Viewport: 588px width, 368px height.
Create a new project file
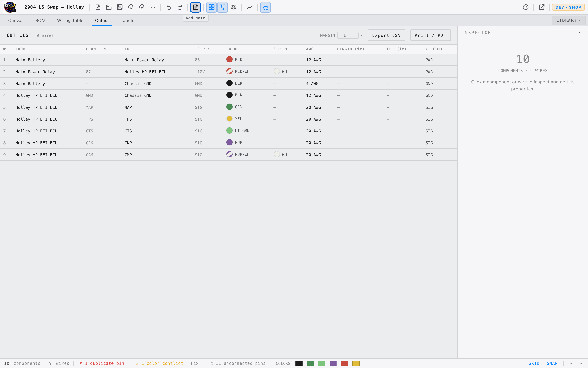tap(98, 7)
